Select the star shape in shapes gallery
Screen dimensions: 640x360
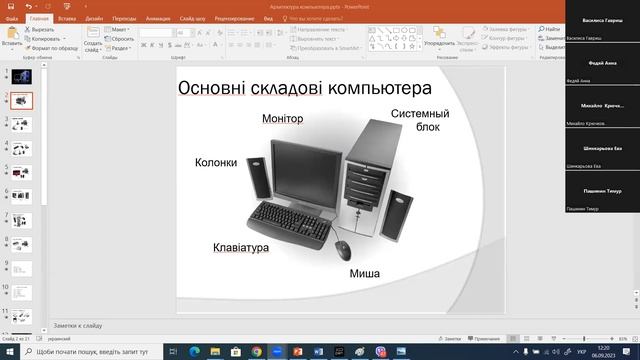[412, 47]
